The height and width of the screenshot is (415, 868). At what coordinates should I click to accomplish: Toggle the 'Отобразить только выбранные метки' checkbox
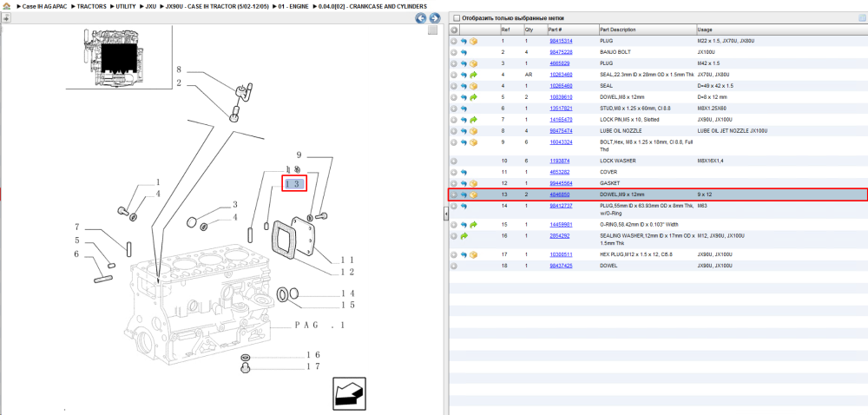[x=457, y=17]
